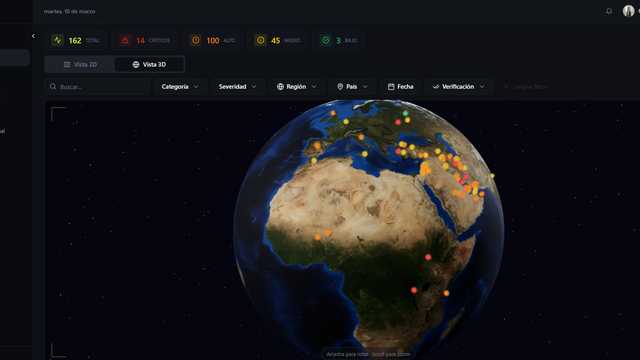Click the 14 critical events counter

point(145,40)
